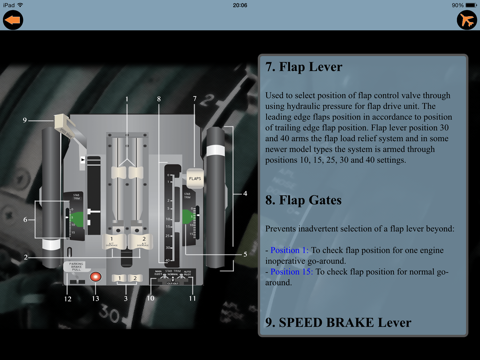Tap diagram callout number 7

195,99
